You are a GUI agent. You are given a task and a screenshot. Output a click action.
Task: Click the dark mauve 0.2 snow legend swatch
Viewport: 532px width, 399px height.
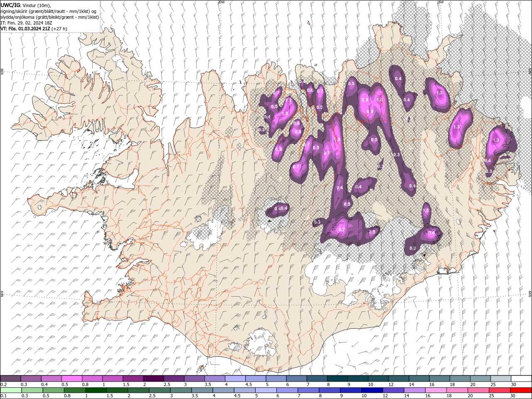(10, 378)
